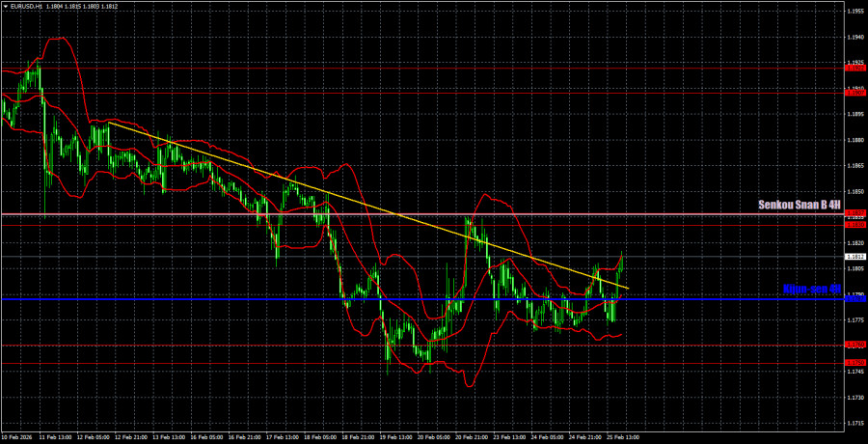This screenshot has width=868, height=444.
Task: Click the 1.1895 value on price axis
Action: point(855,114)
